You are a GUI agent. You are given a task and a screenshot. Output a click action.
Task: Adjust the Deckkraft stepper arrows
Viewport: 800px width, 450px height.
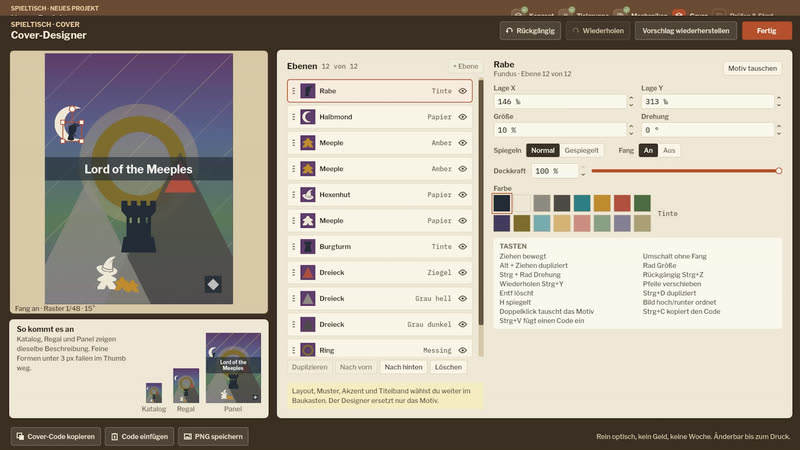(583, 171)
